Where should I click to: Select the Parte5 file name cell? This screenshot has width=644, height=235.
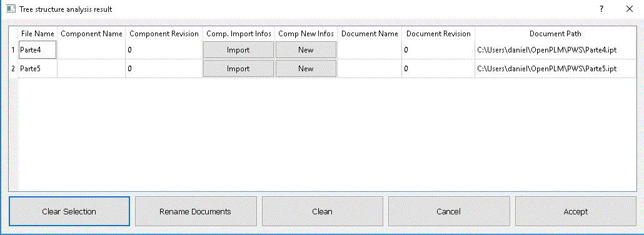tap(38, 69)
